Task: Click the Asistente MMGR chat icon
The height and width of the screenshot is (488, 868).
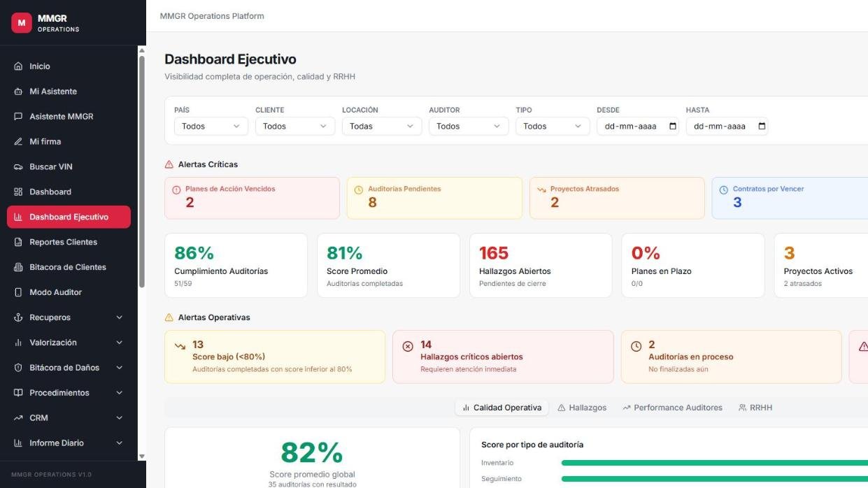Action: click(x=18, y=117)
